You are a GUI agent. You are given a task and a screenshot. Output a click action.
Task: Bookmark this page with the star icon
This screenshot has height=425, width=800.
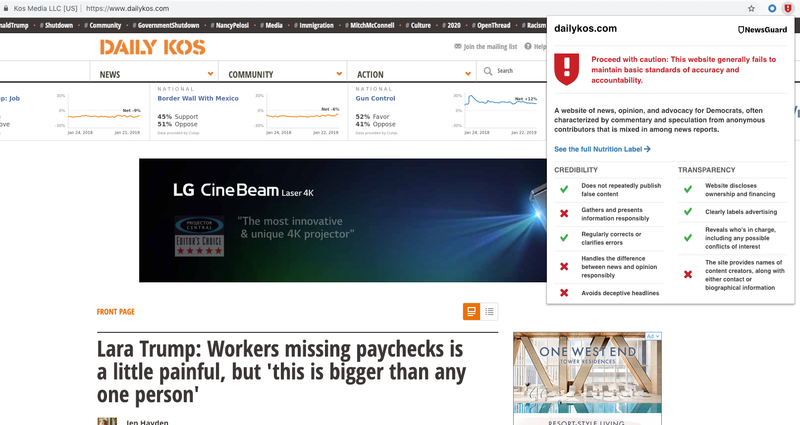pos(751,8)
